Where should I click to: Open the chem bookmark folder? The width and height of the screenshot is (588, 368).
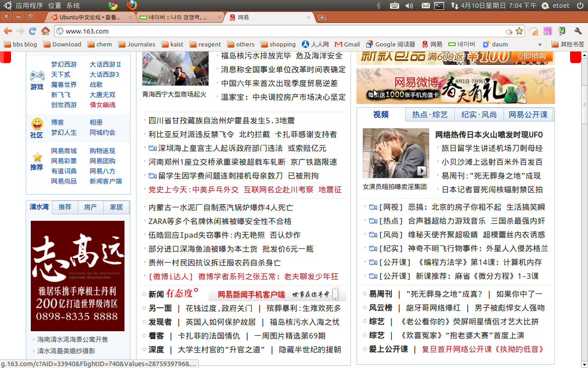coord(100,44)
